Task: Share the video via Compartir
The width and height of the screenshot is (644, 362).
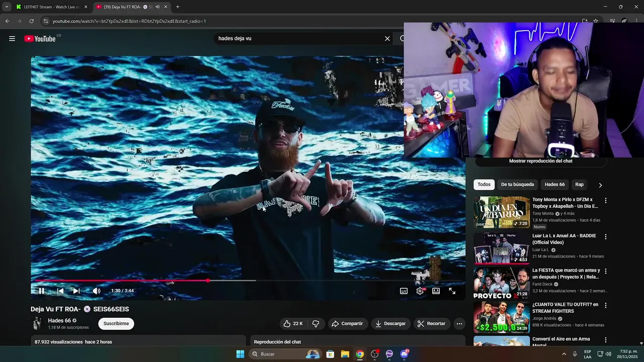Action: point(347,323)
